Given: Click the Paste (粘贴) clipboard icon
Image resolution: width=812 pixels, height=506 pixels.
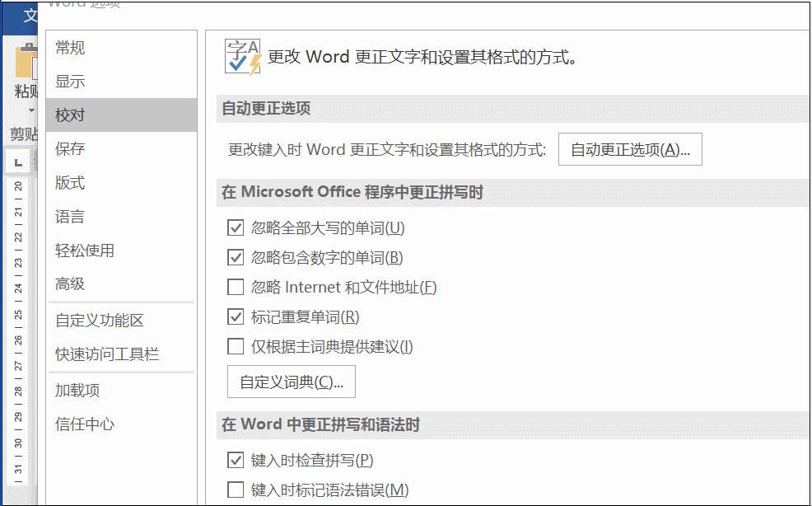Looking at the screenshot, I should (x=25, y=62).
